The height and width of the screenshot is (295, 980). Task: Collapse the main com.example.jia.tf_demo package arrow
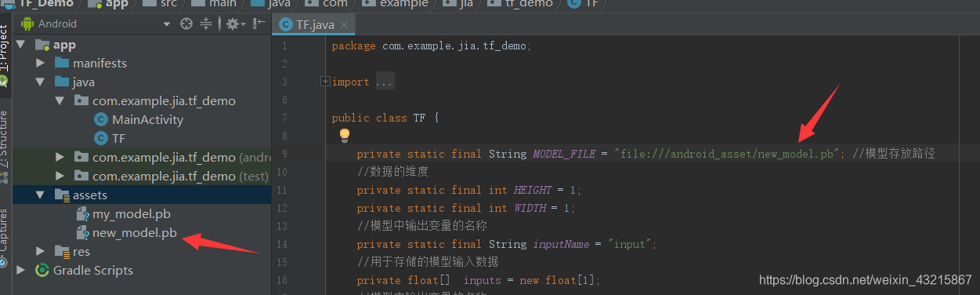(x=60, y=100)
